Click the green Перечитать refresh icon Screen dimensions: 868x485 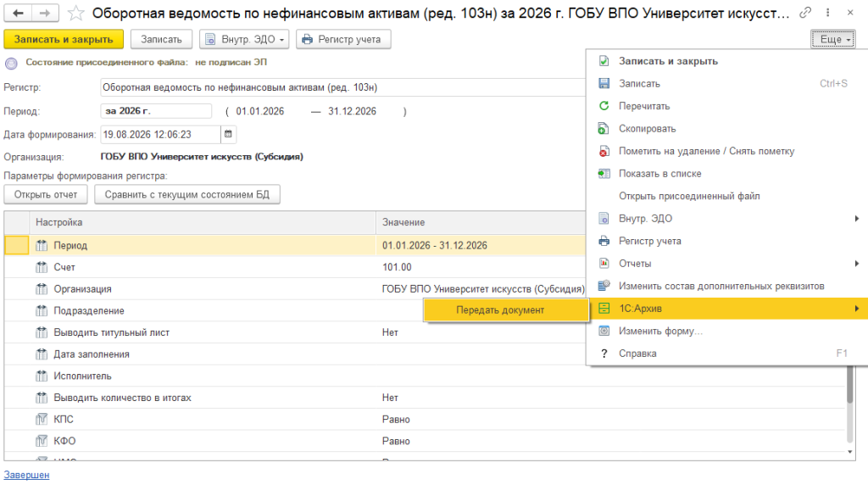(604, 106)
